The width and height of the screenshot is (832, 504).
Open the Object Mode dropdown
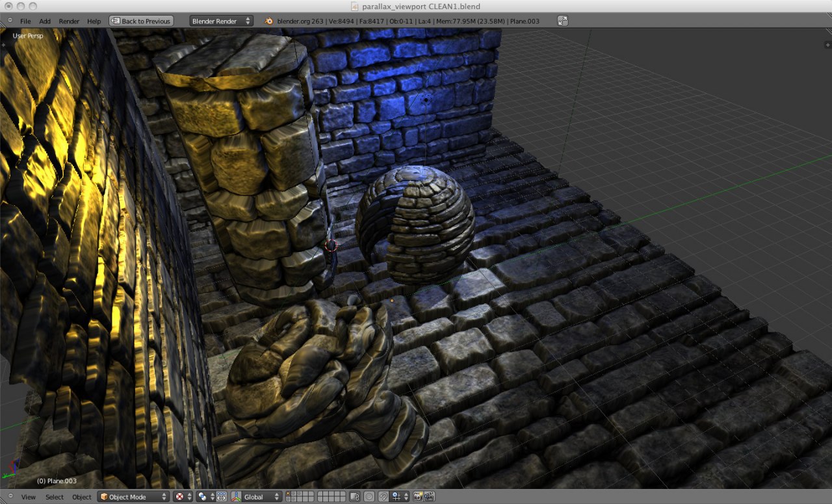[133, 497]
